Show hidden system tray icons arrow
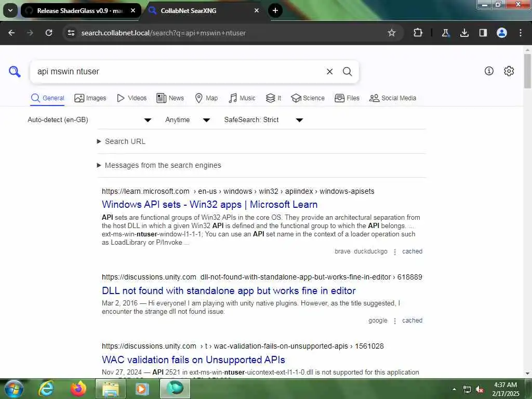This screenshot has width=532, height=399. (x=454, y=389)
